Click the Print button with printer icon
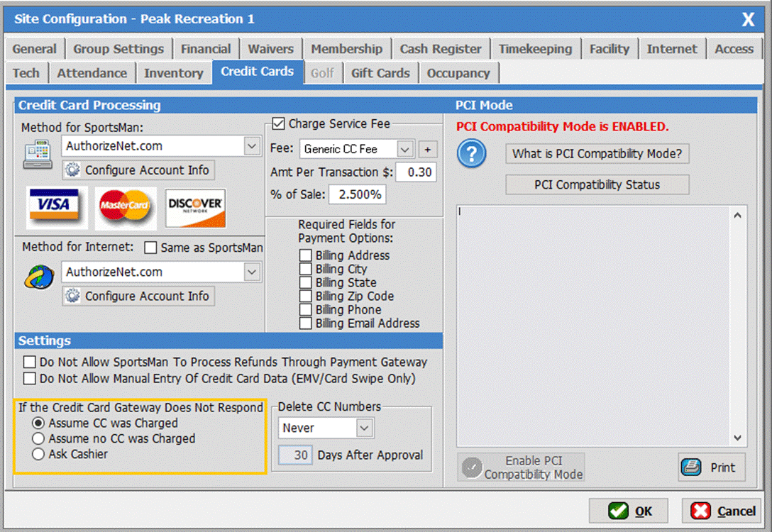The image size is (772, 532). [711, 467]
